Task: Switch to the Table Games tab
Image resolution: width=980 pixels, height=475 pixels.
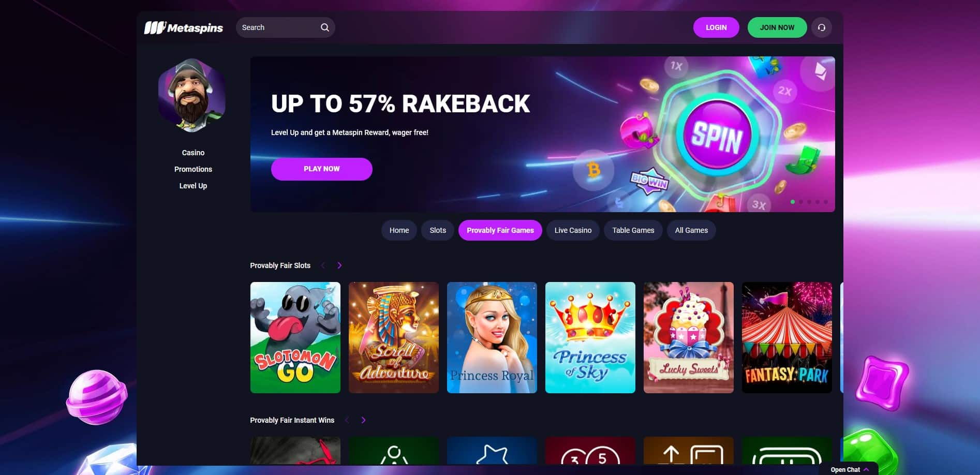Action: click(x=633, y=230)
